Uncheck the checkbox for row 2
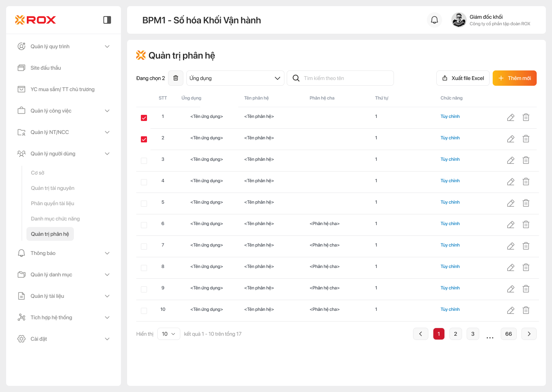 (x=144, y=139)
